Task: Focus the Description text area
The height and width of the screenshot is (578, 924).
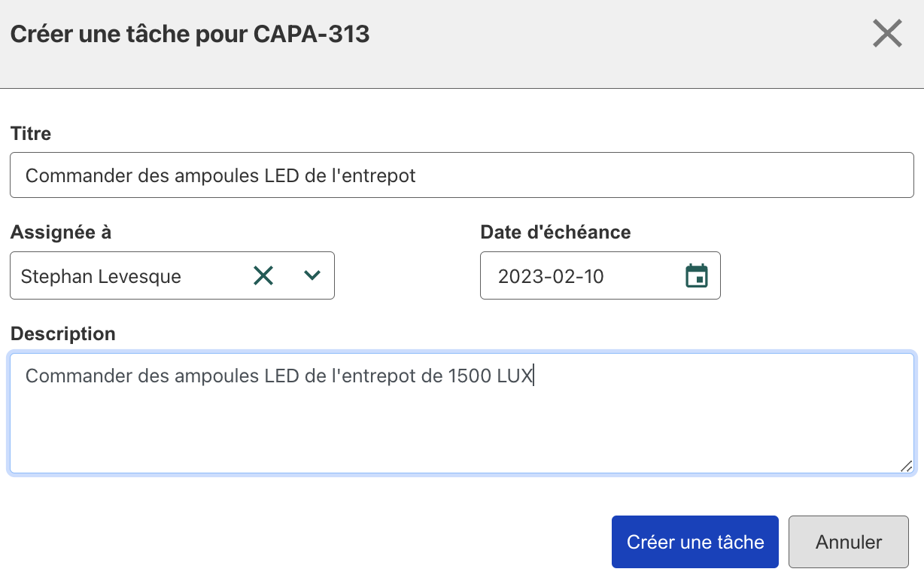Action: click(x=461, y=421)
